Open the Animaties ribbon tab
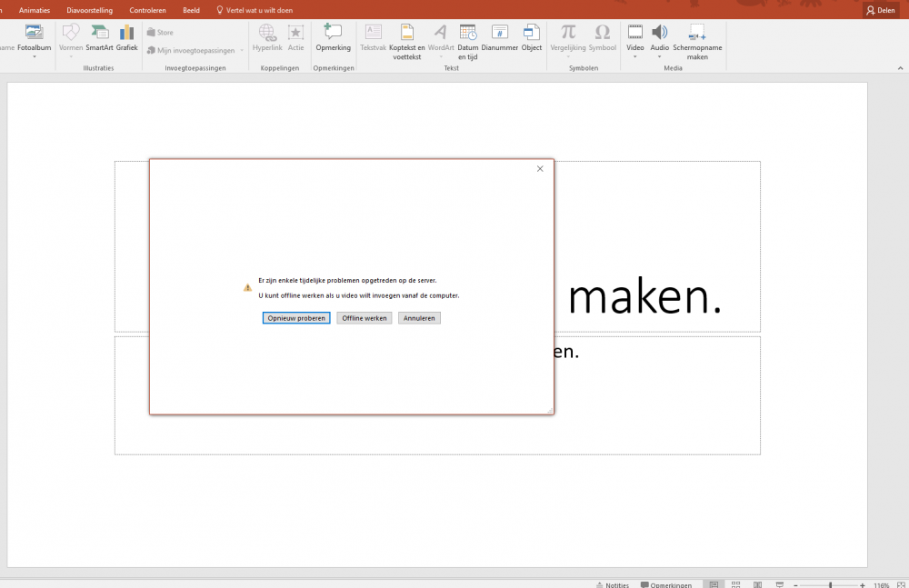Image resolution: width=909 pixels, height=588 pixels. [x=35, y=10]
